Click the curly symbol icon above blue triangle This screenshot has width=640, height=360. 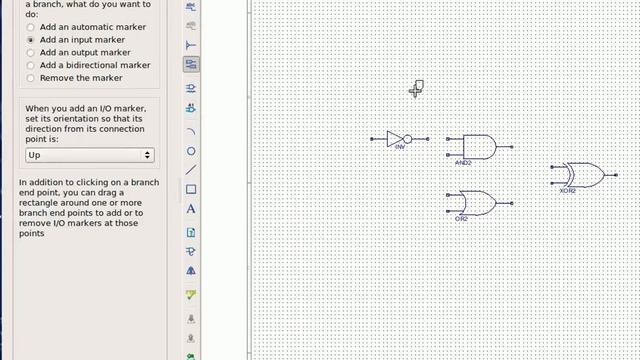click(x=191, y=251)
